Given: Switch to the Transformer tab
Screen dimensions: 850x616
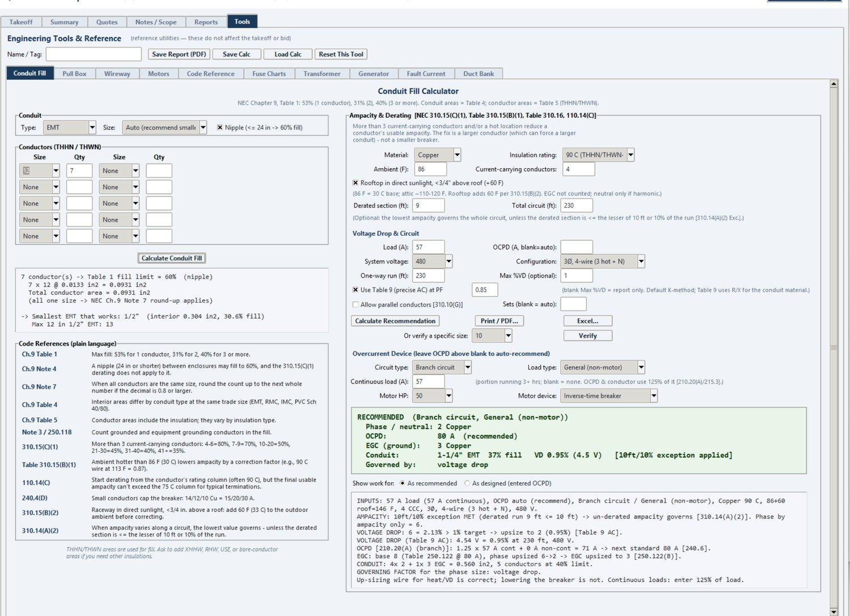Looking at the screenshot, I should (322, 74).
